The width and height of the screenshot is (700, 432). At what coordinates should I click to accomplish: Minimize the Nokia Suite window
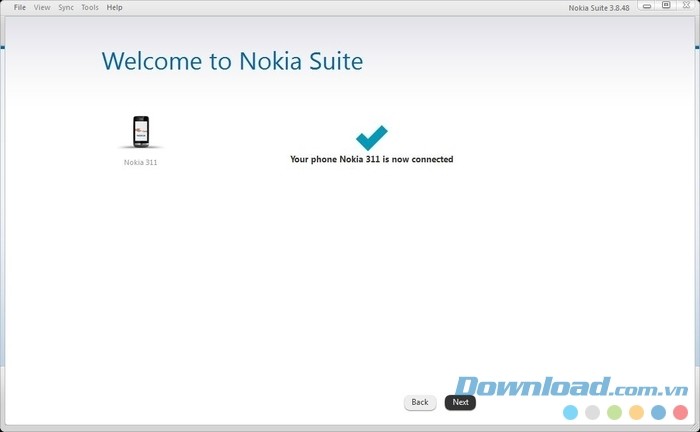point(647,6)
